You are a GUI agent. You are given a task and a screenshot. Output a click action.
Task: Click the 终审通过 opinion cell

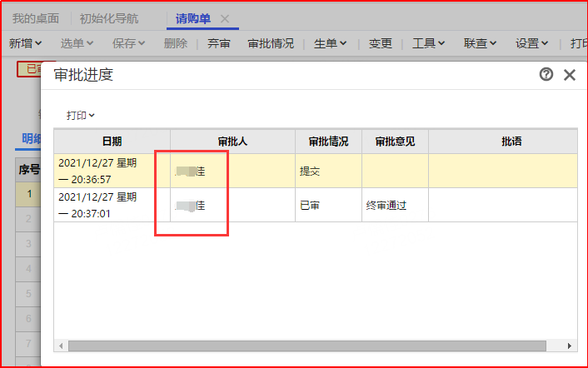pyautogui.click(x=396, y=205)
